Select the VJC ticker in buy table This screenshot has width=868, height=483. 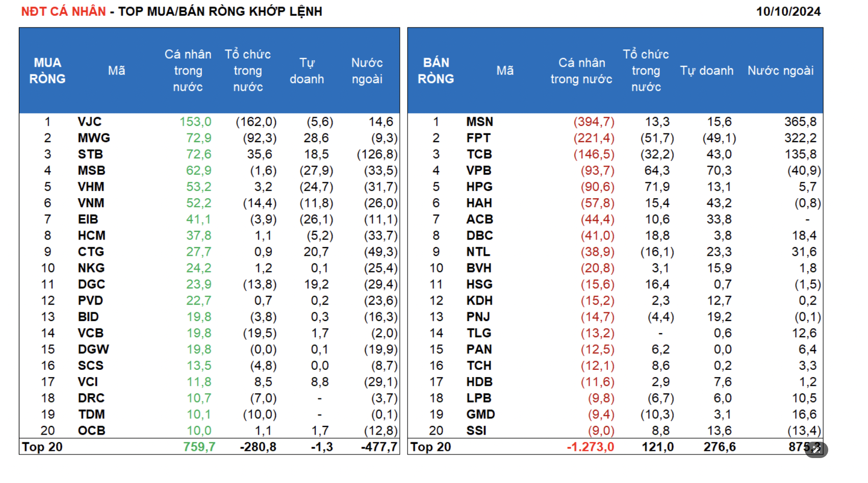coord(90,122)
